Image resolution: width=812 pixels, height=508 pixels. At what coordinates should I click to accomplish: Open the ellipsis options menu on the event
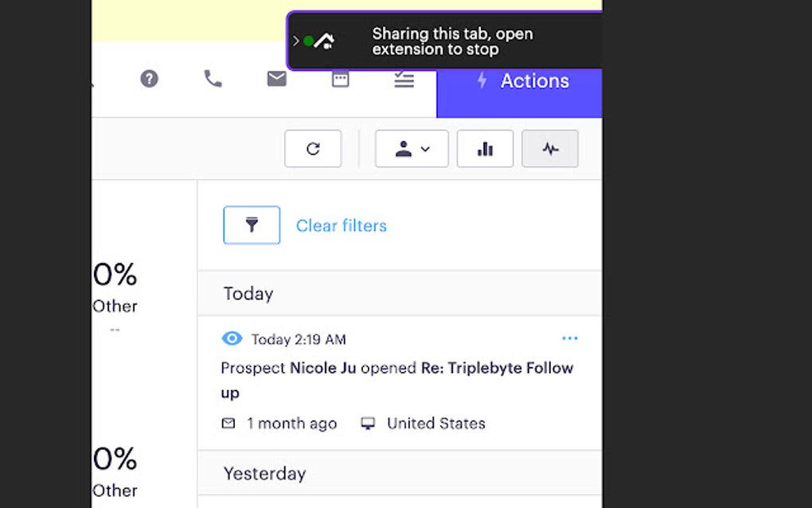pyautogui.click(x=570, y=338)
